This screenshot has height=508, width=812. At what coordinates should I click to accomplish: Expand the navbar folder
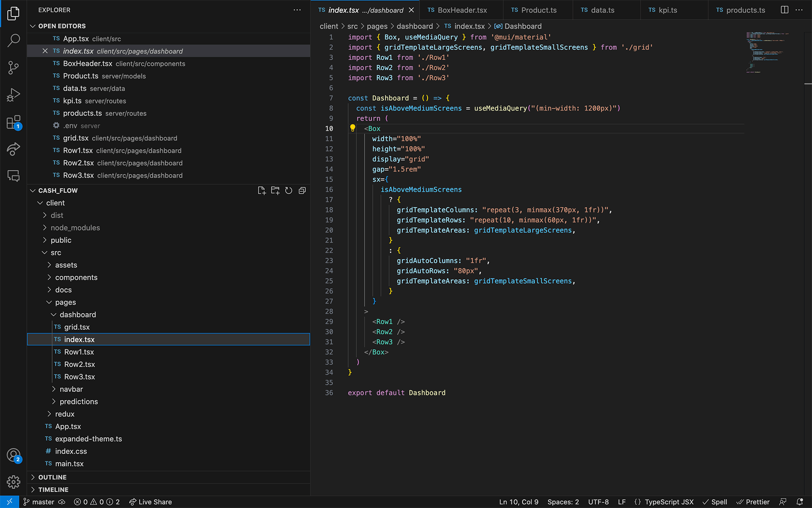[x=54, y=389]
